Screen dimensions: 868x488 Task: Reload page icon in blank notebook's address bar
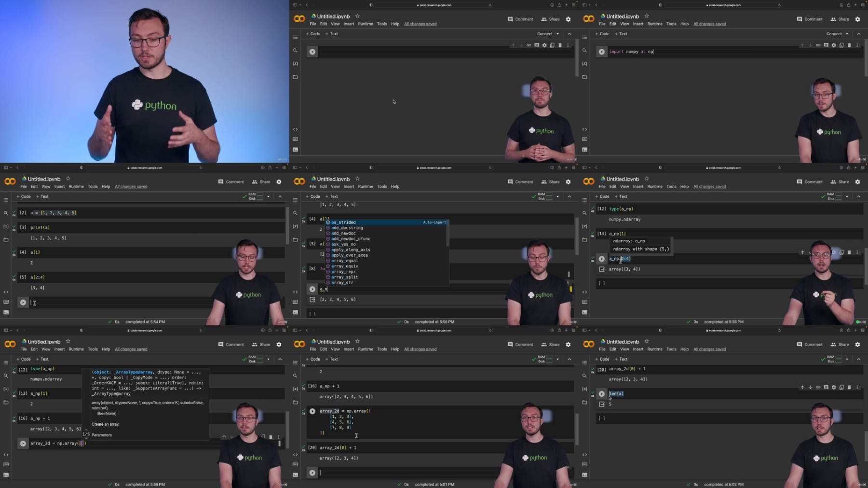pos(490,5)
